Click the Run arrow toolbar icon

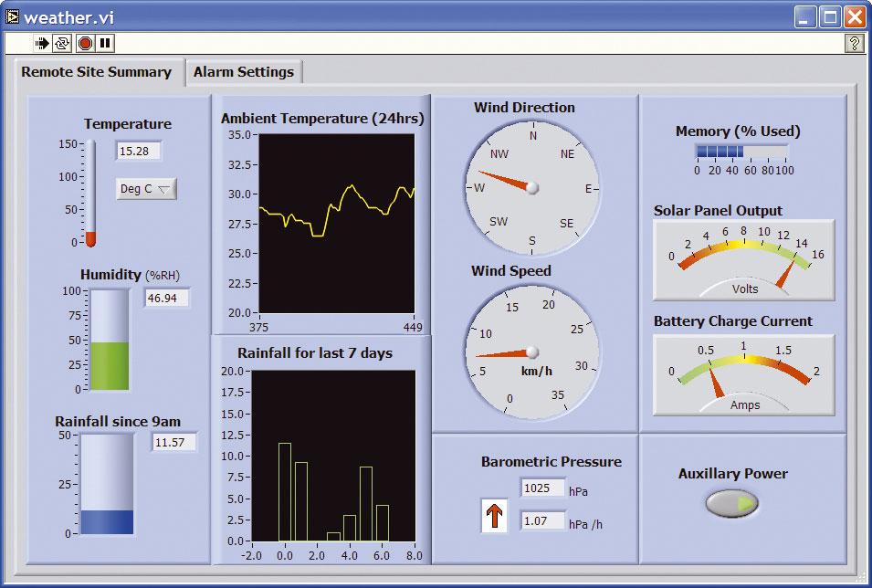tap(42, 43)
